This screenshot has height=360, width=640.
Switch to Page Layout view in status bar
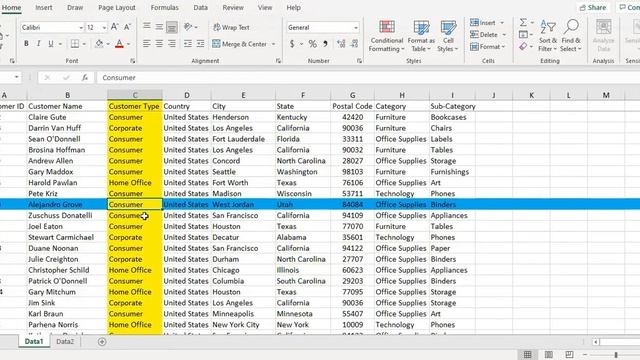[549, 354]
